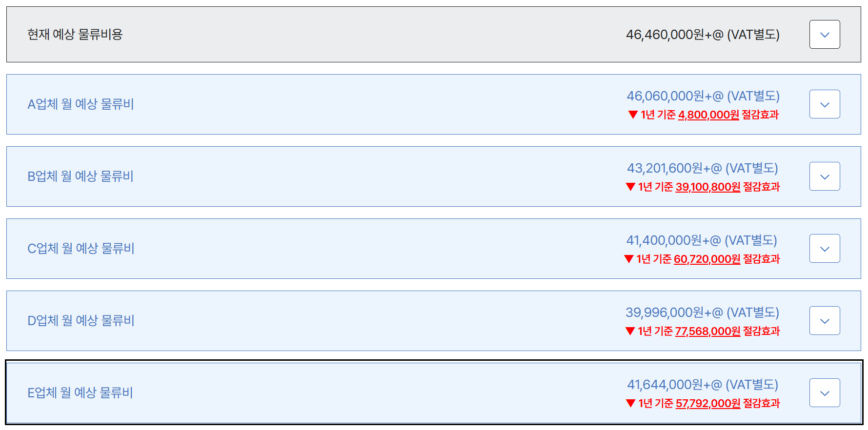Select the B업체 월 예상 물류비 label
The height and width of the screenshot is (430, 868).
pos(81,176)
